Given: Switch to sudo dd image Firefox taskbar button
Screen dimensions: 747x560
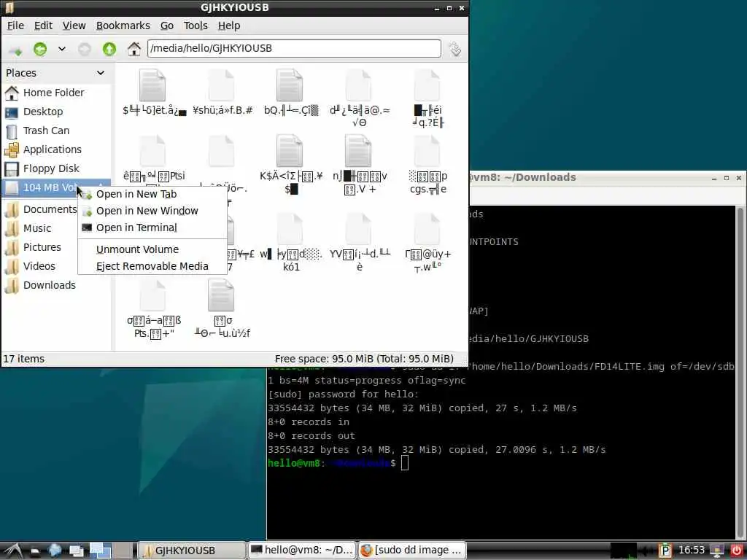Looking at the screenshot, I should click(412, 551).
